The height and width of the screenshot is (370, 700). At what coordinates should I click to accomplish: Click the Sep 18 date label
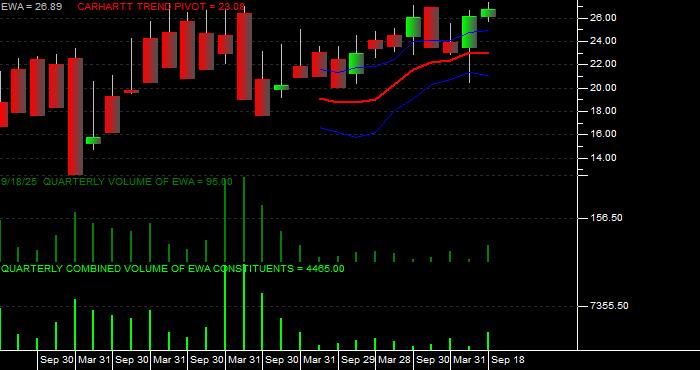(508, 360)
